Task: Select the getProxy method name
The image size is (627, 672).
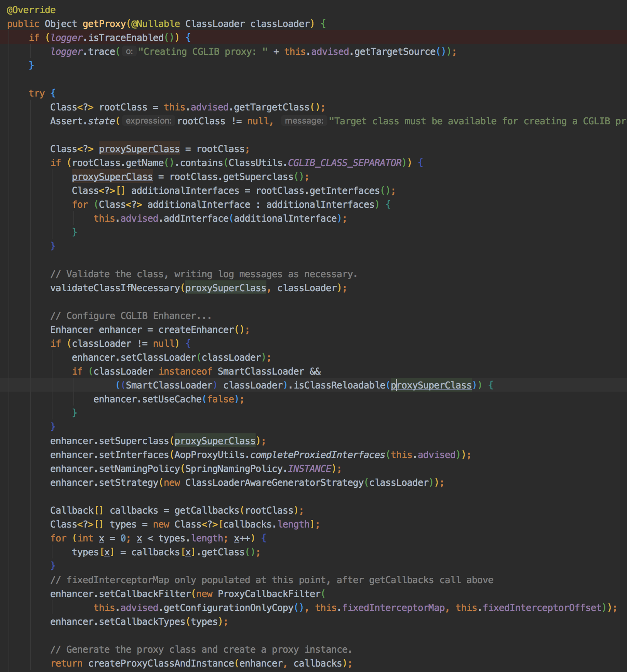Action: [x=104, y=24]
